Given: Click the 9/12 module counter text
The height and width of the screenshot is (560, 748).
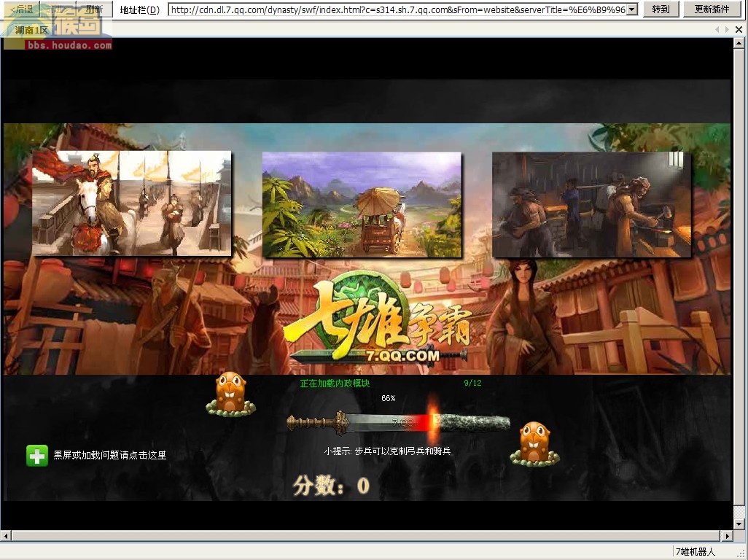Looking at the screenshot, I should (x=472, y=383).
